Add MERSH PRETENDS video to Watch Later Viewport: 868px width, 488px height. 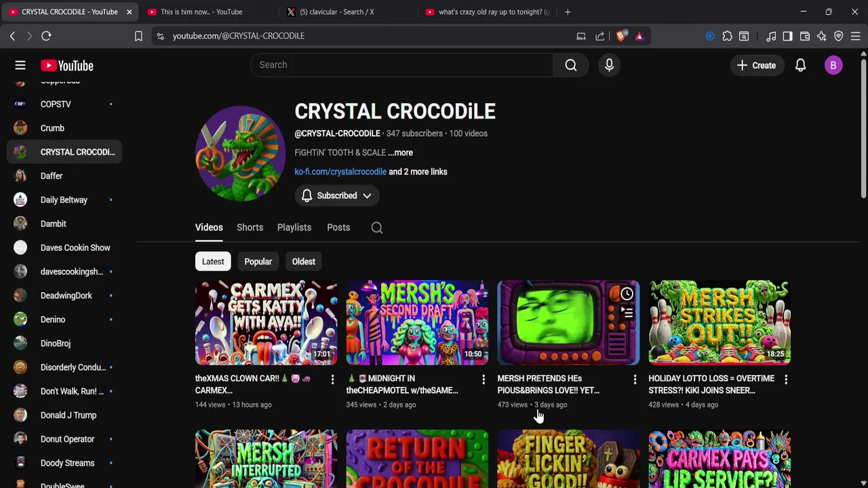tap(627, 294)
